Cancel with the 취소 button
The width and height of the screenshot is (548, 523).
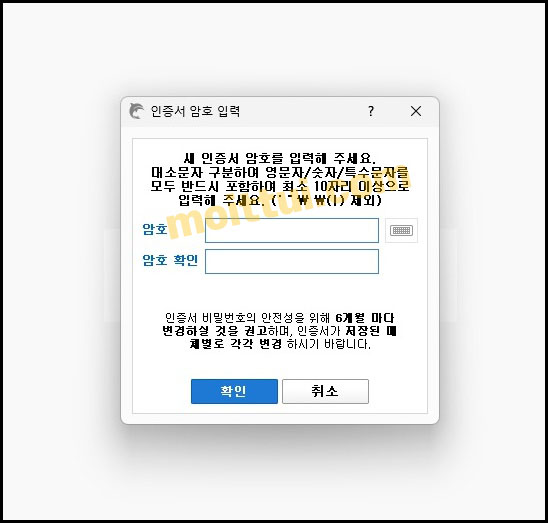(325, 391)
